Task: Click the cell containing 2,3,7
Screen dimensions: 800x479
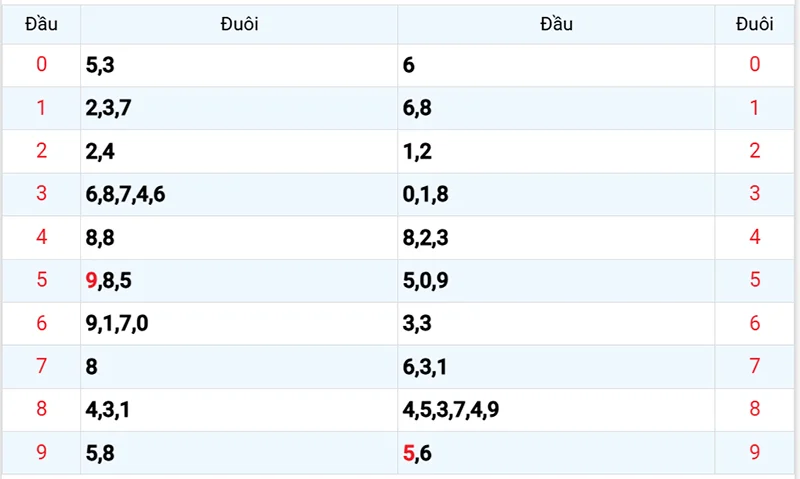Action: click(x=109, y=108)
